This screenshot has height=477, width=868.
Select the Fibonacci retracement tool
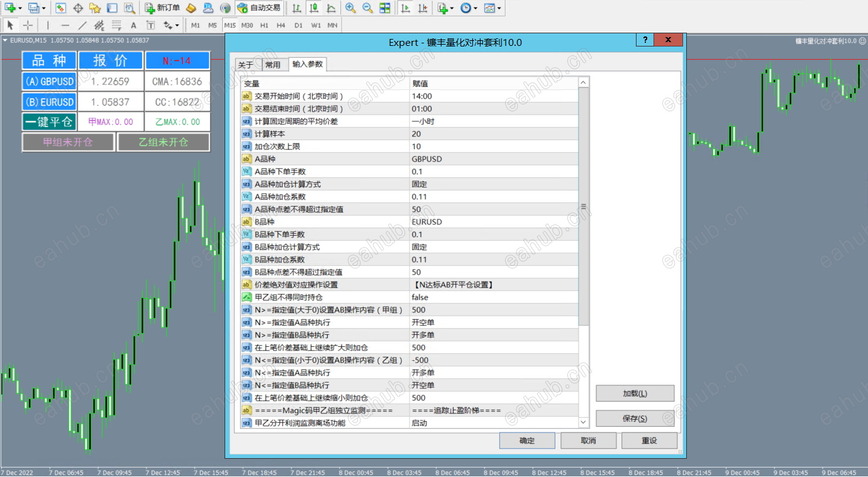click(116, 25)
